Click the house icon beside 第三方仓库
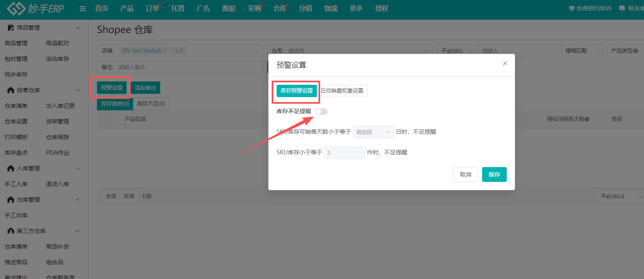Image resolution: width=644 pixels, height=279 pixels. [11, 231]
